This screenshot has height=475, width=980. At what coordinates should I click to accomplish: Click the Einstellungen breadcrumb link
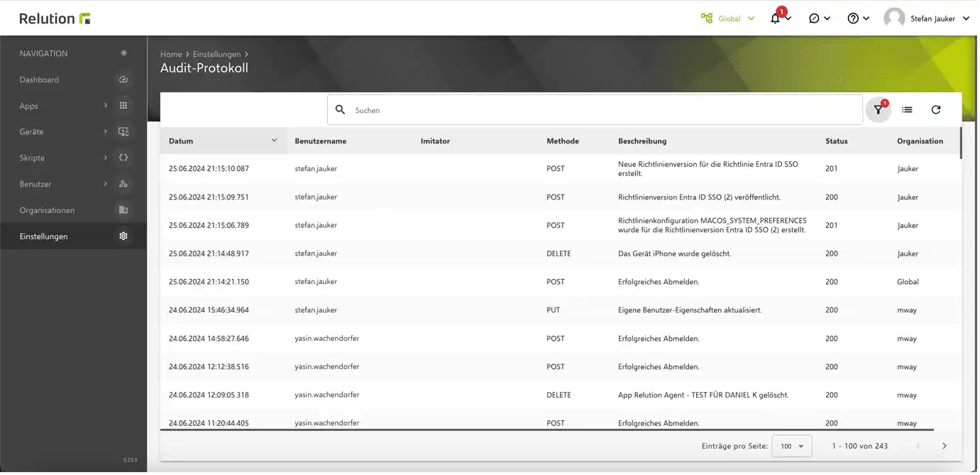coord(217,54)
